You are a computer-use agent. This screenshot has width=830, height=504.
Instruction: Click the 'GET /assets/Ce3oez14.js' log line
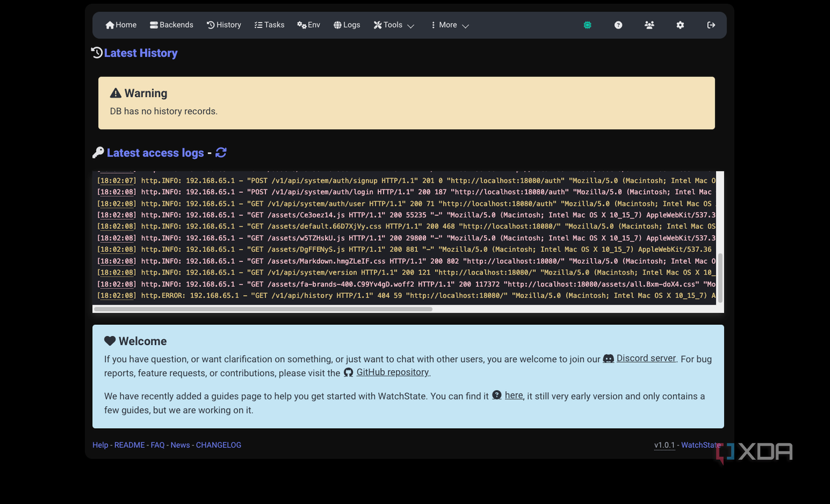406,215
